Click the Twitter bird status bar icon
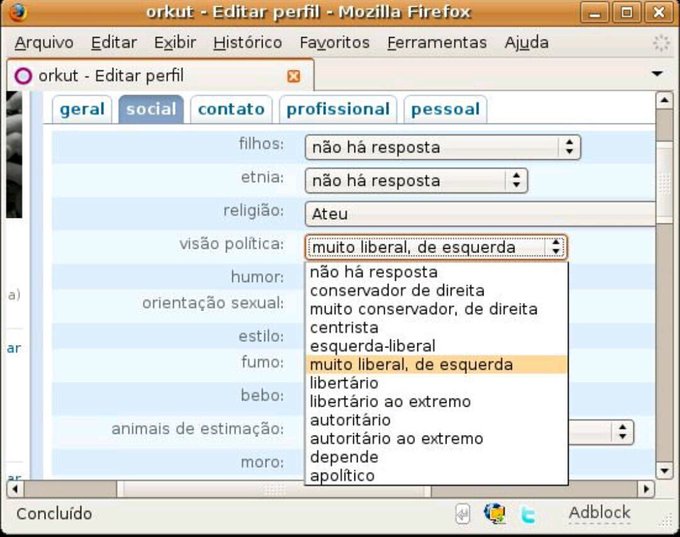Screen dimensions: 680x537 click(527, 514)
